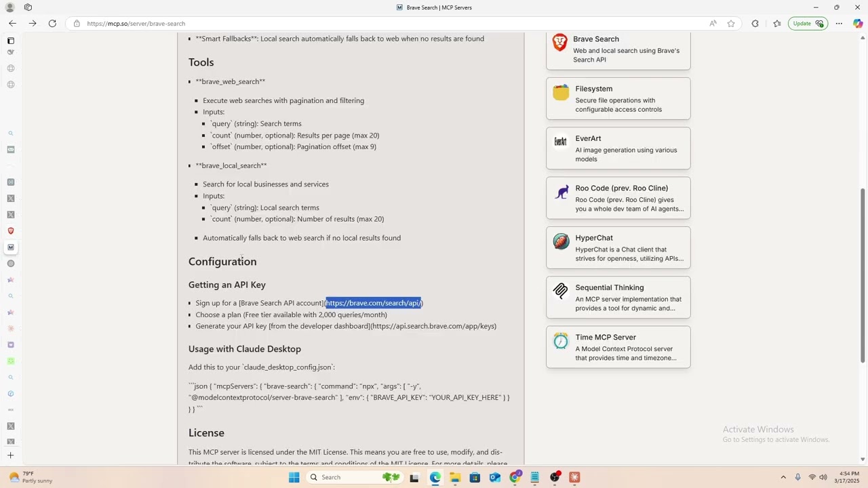Open Outlook from the taskbar
The image size is (868, 488).
[x=495, y=477]
